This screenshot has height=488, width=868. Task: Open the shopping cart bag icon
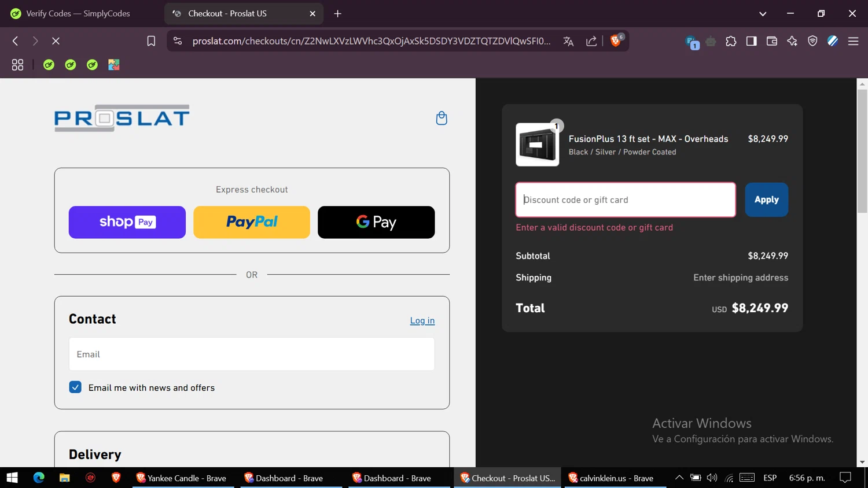(442, 118)
